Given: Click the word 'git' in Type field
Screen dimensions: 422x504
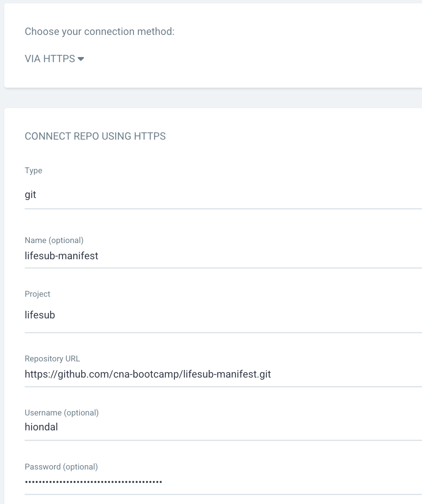Looking at the screenshot, I should (x=31, y=195).
